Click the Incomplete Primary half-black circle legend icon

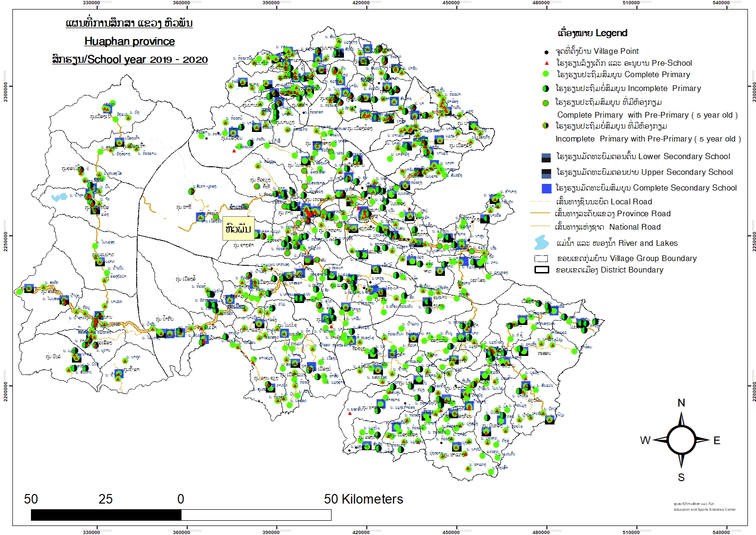coord(546,89)
